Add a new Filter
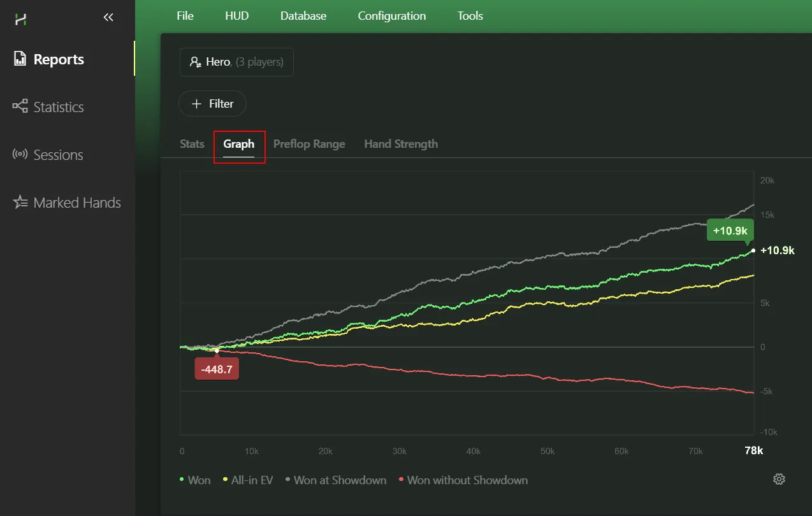The width and height of the screenshot is (812, 516). [x=212, y=103]
